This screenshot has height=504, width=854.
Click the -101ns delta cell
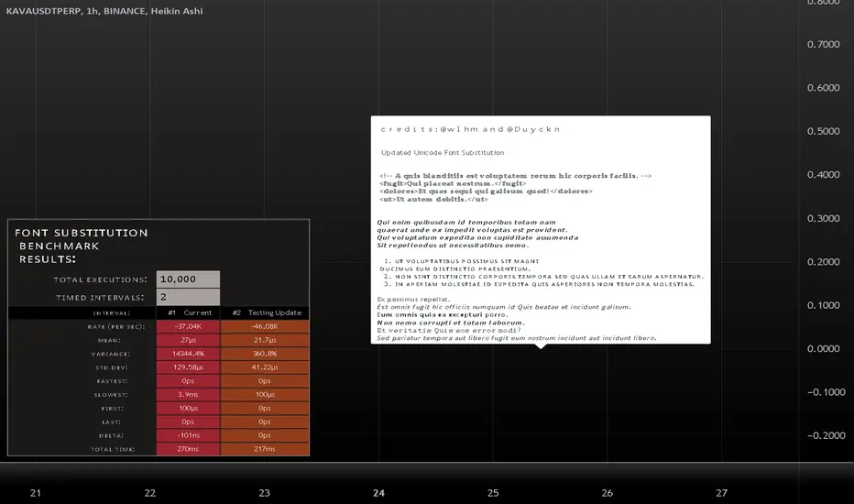(x=189, y=435)
